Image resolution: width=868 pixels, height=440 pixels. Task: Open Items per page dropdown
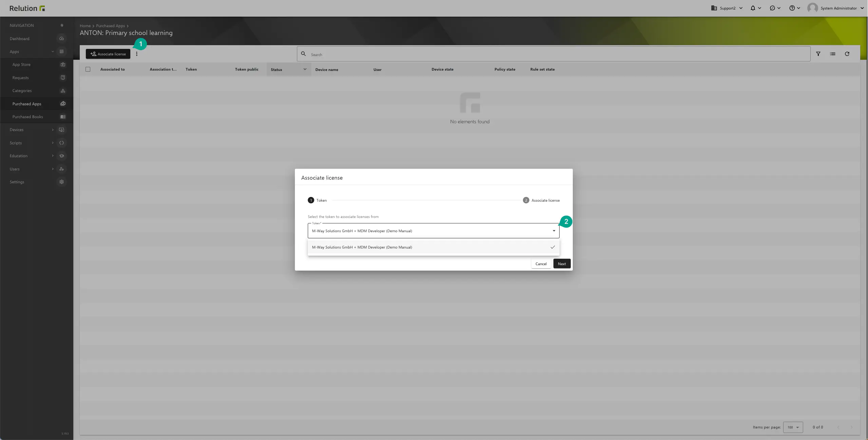793,427
